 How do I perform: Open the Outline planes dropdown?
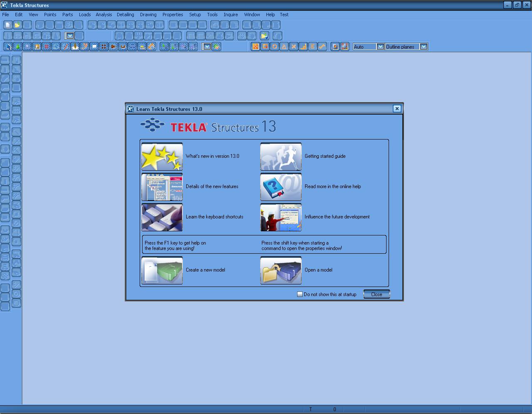pos(424,47)
